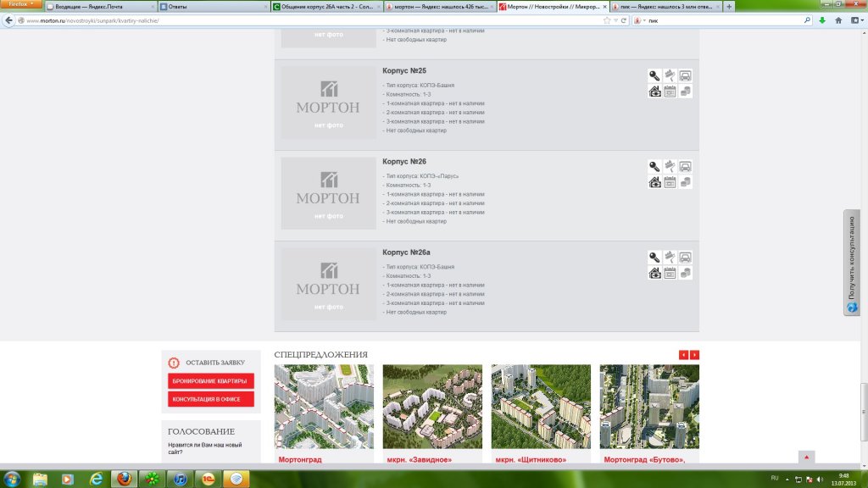Click the Консультация в офисе button
Screen dimensions: 868x488
[x=211, y=399]
